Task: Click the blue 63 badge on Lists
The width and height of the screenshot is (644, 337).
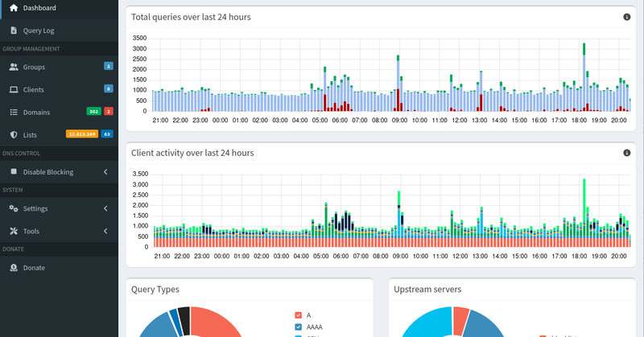Action: (107, 134)
